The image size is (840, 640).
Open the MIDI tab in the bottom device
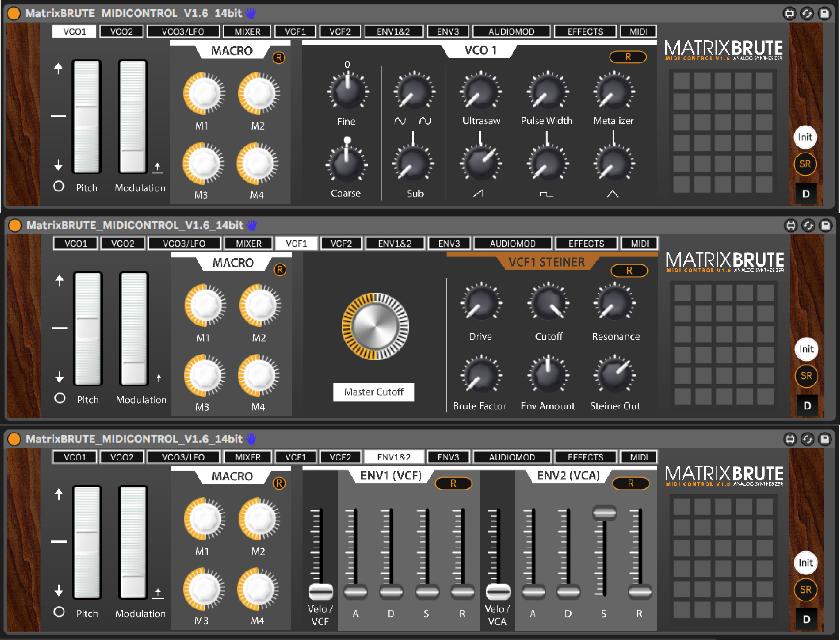click(639, 457)
